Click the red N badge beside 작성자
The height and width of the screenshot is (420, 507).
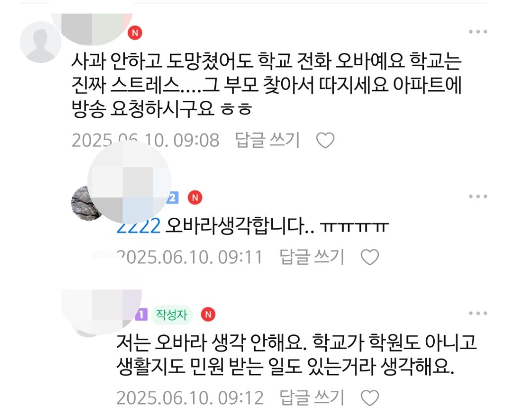tap(208, 314)
